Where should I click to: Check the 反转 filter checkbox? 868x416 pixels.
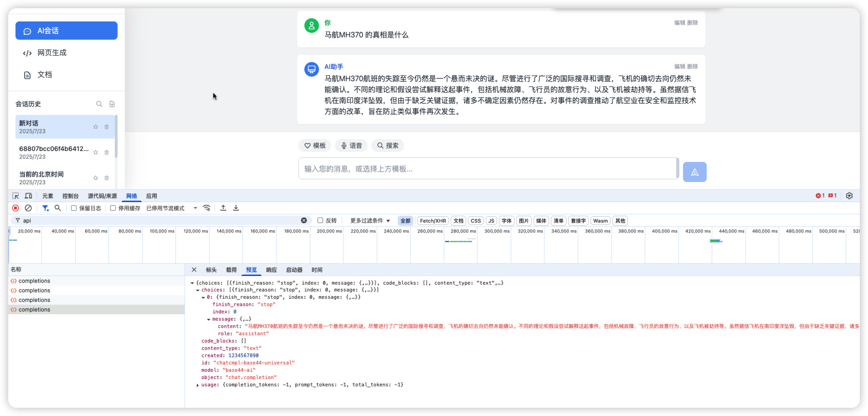click(x=320, y=220)
